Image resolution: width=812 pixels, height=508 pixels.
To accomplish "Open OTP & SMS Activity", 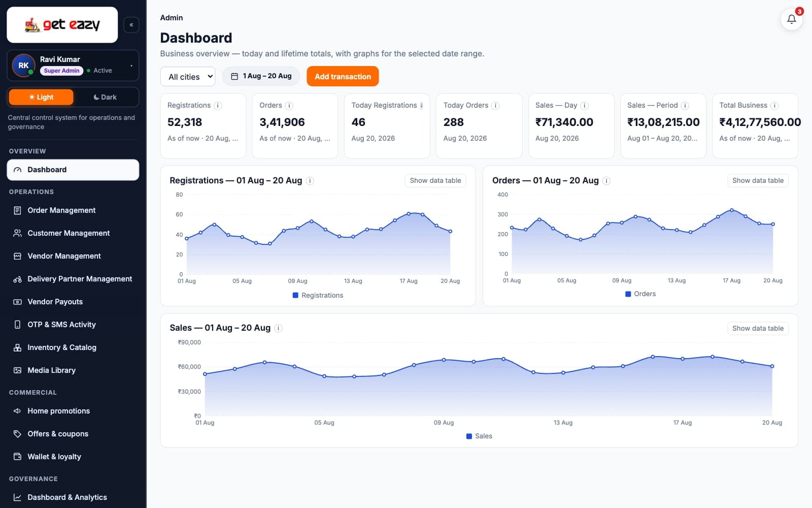I will (73, 325).
